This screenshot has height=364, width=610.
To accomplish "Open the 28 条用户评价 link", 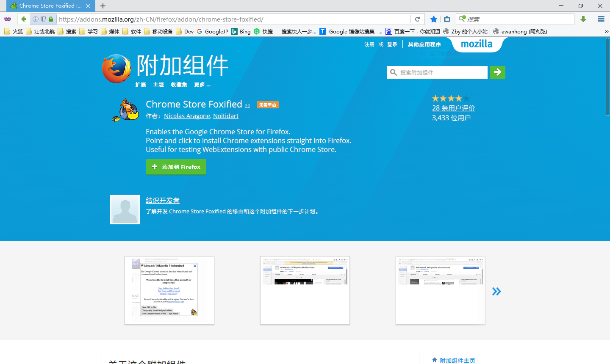I will (453, 108).
